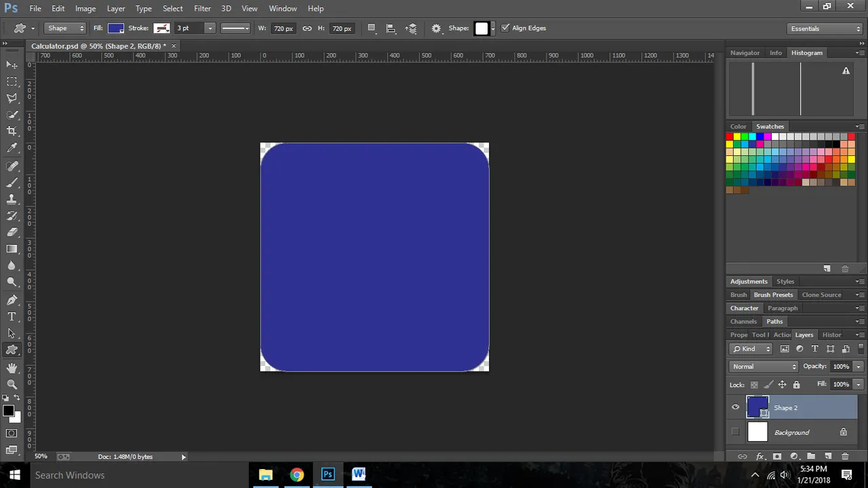Select the Rectangular Marquee tool
The height and width of the screenshot is (488, 868).
pyautogui.click(x=12, y=81)
